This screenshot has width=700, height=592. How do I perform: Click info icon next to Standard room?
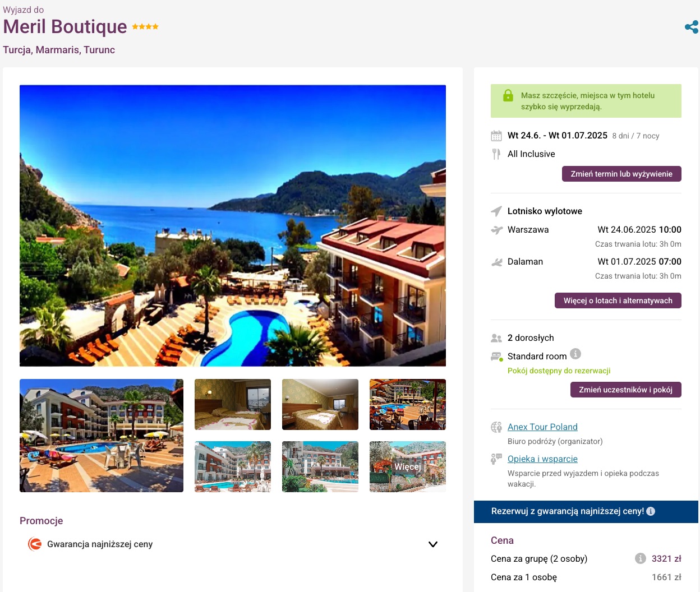pyautogui.click(x=575, y=354)
